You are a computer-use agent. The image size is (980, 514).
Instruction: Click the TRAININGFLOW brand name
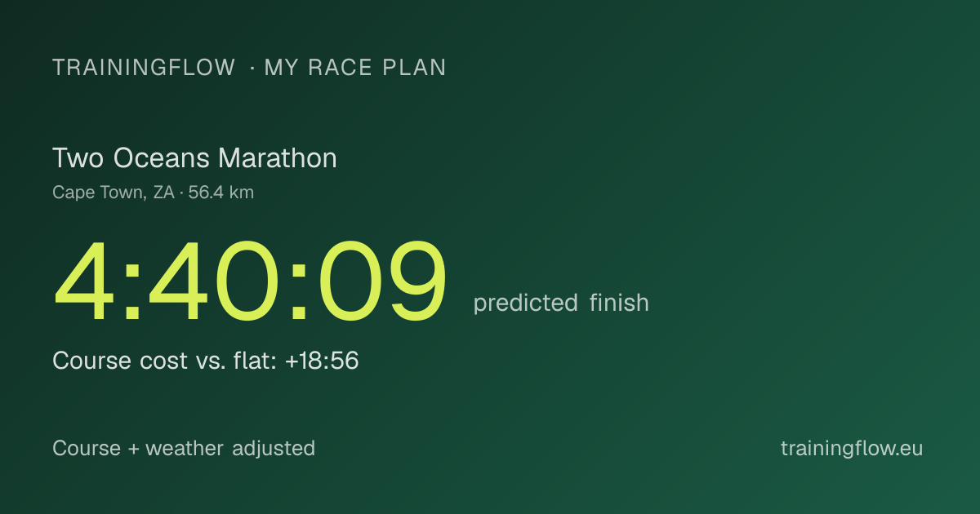click(x=144, y=68)
